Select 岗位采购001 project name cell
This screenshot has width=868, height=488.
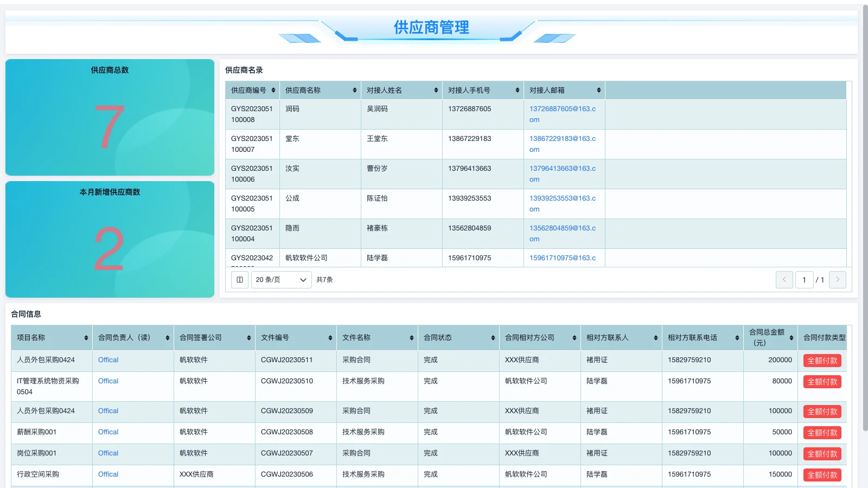52,454
